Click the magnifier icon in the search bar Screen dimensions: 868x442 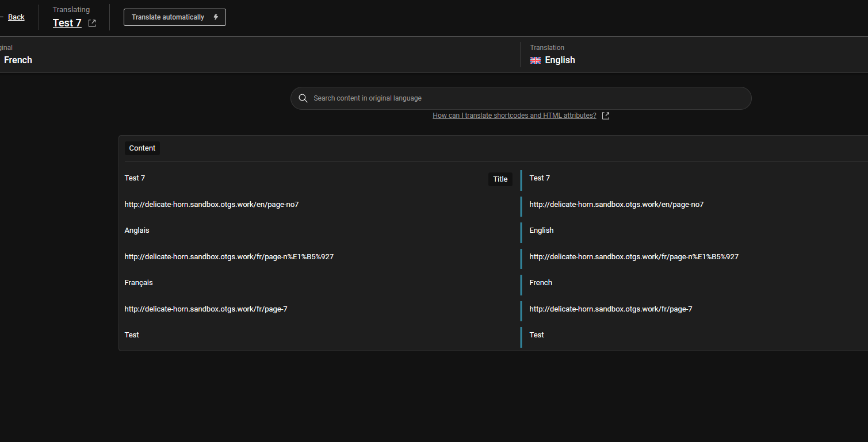[303, 98]
